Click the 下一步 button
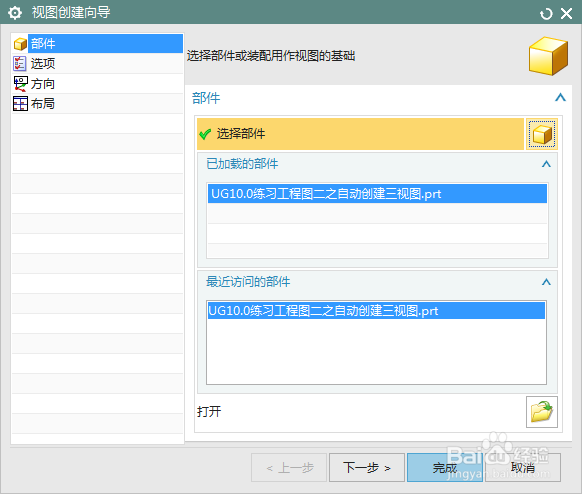 367,467
